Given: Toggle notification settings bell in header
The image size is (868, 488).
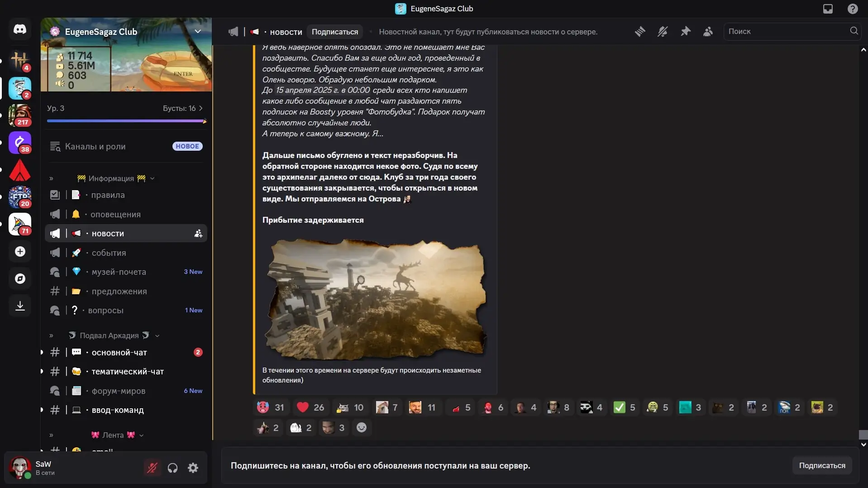Looking at the screenshot, I should pos(663,32).
